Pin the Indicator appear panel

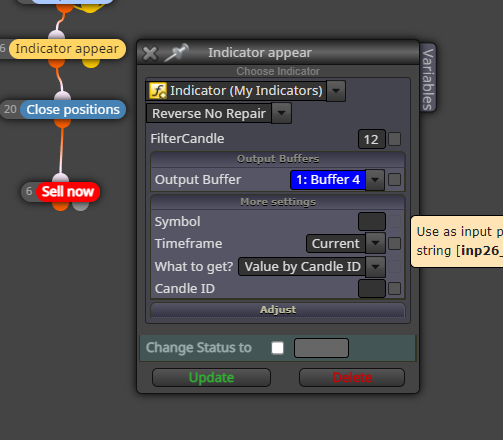(177, 53)
